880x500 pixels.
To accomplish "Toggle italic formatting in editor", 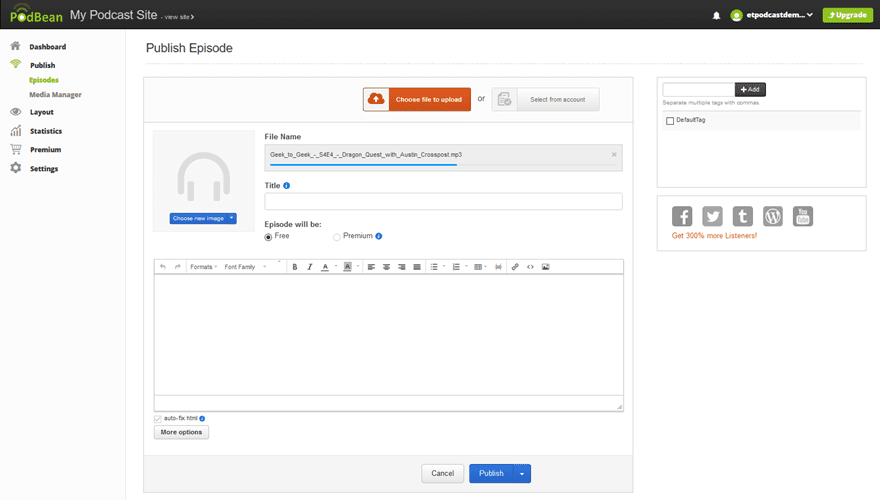I will [x=309, y=267].
